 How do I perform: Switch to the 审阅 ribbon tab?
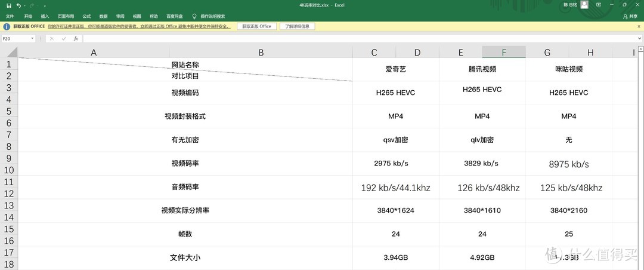120,17
